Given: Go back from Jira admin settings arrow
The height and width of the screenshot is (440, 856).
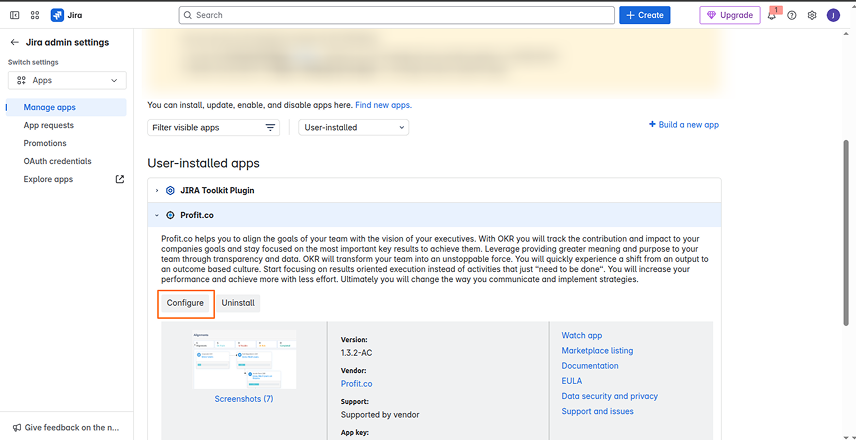Looking at the screenshot, I should pos(15,42).
